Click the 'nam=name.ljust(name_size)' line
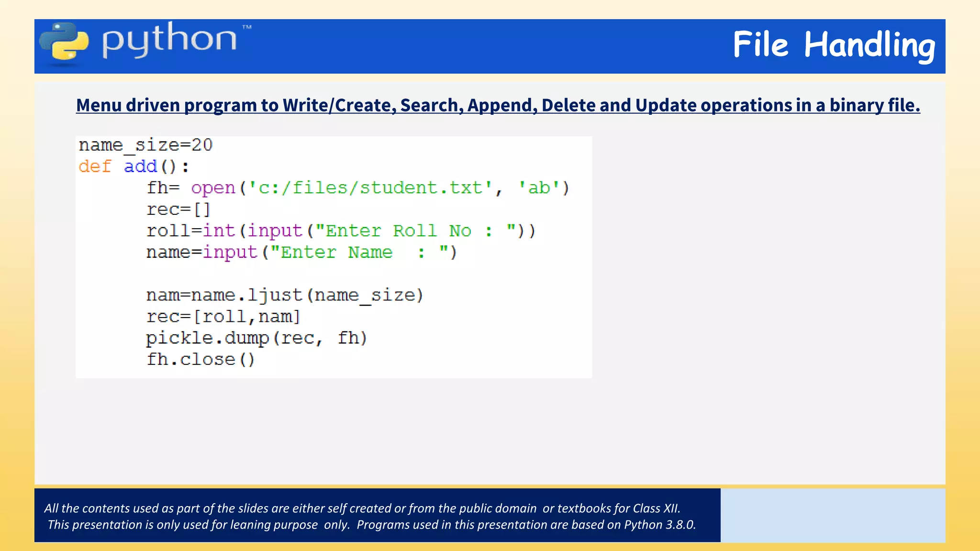The image size is (980, 551). coord(285,296)
